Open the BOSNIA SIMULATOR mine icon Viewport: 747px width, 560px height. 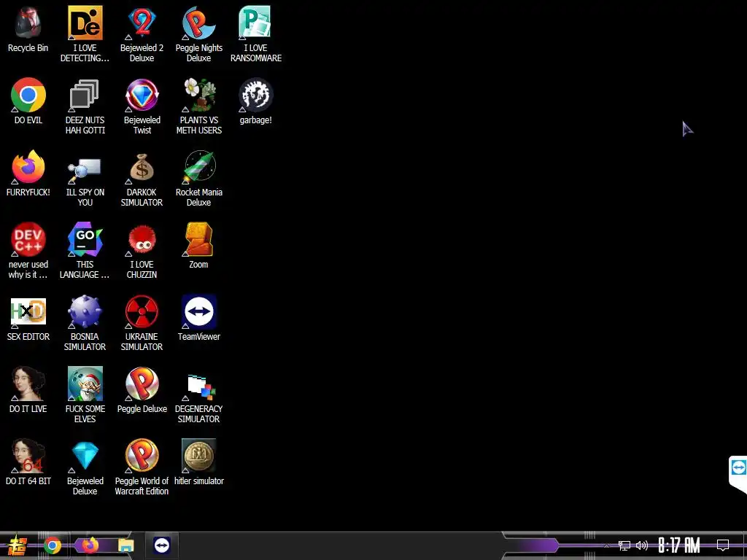click(x=85, y=311)
